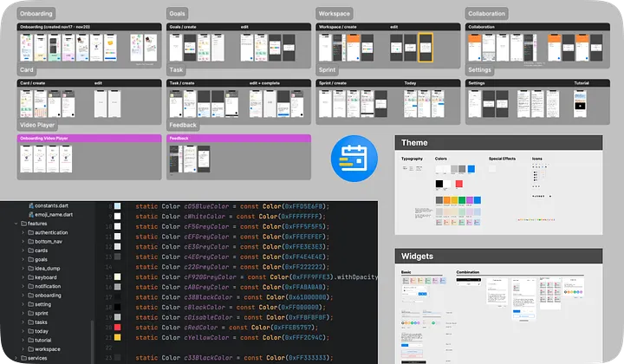Click gutter swatch for cD5BlueColor line
Viewport: 624px width, 364px height.
[117, 206]
